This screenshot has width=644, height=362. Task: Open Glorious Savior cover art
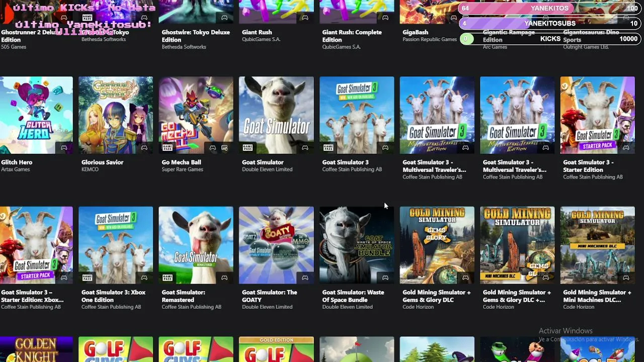coord(116,115)
